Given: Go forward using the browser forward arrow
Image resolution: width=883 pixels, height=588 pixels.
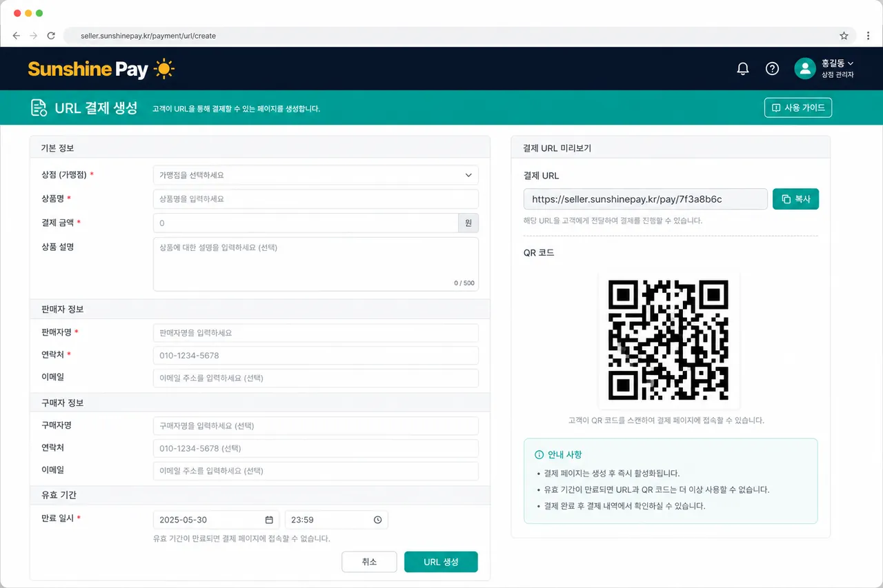Looking at the screenshot, I should pyautogui.click(x=33, y=36).
